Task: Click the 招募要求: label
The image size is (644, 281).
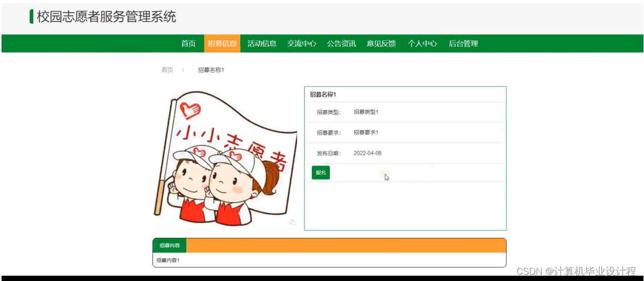Action: click(329, 133)
